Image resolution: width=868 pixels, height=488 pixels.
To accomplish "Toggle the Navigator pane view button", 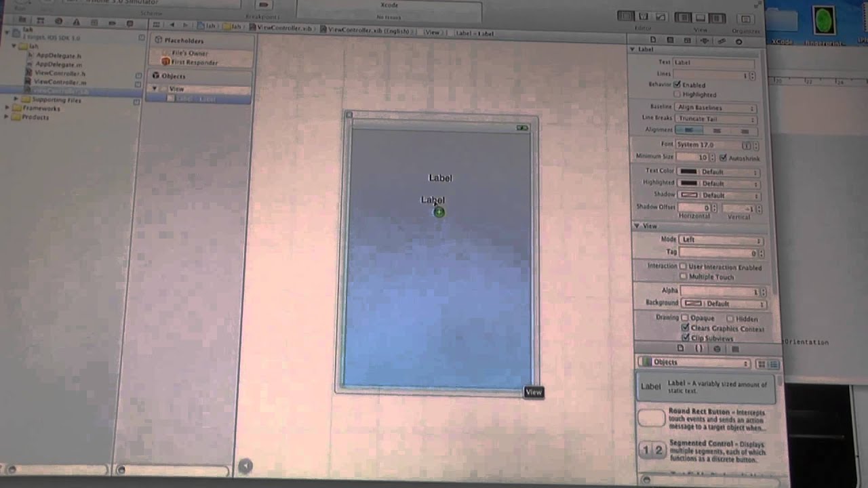I will coord(683,18).
